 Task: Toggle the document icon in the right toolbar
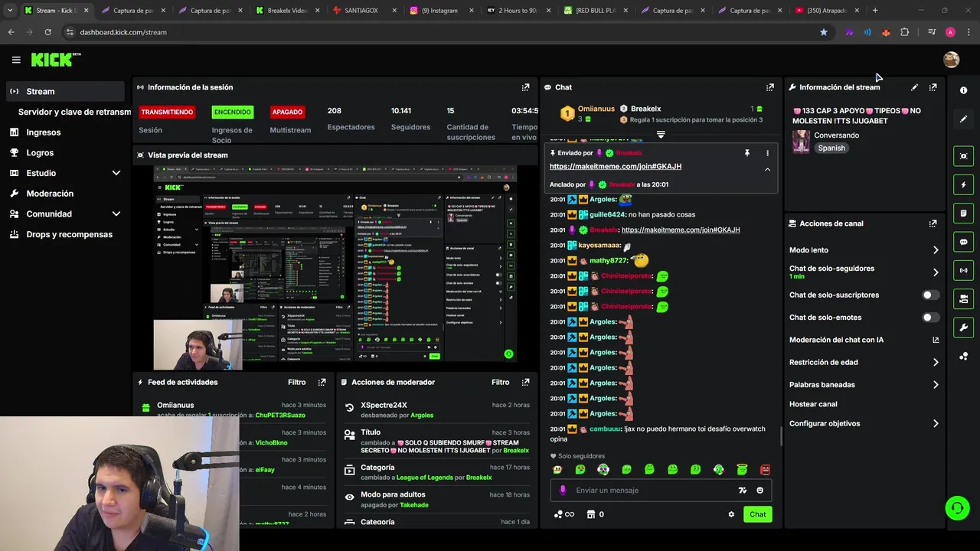963,213
